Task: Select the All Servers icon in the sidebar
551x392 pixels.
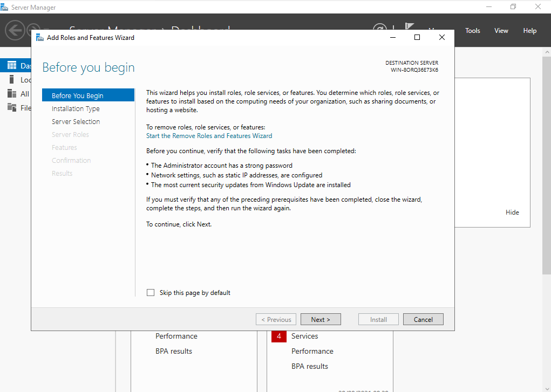Action: coord(11,93)
